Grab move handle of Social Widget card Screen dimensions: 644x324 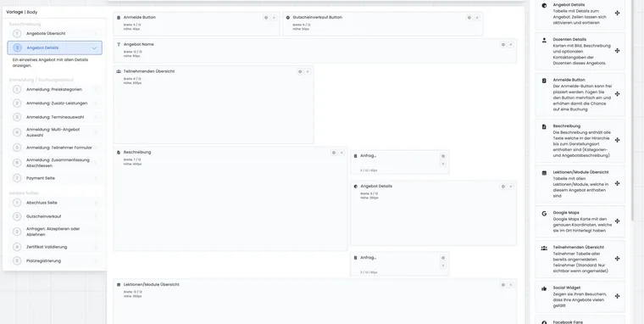point(617,297)
